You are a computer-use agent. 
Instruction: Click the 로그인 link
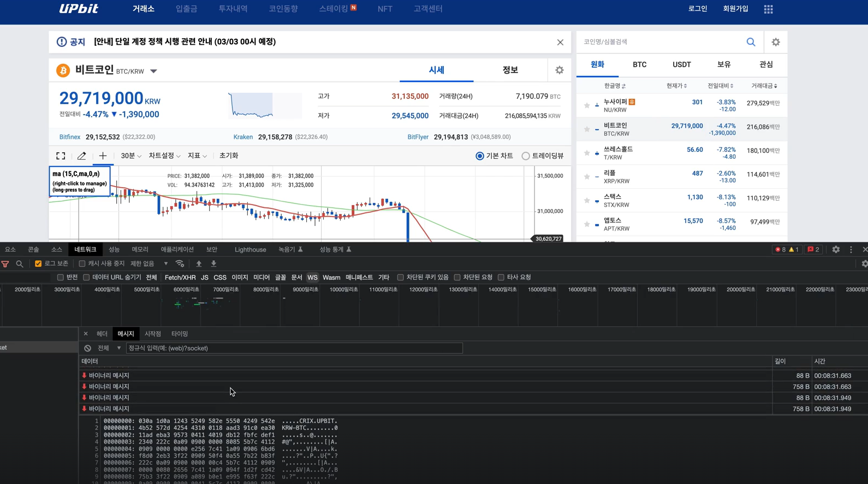point(697,9)
